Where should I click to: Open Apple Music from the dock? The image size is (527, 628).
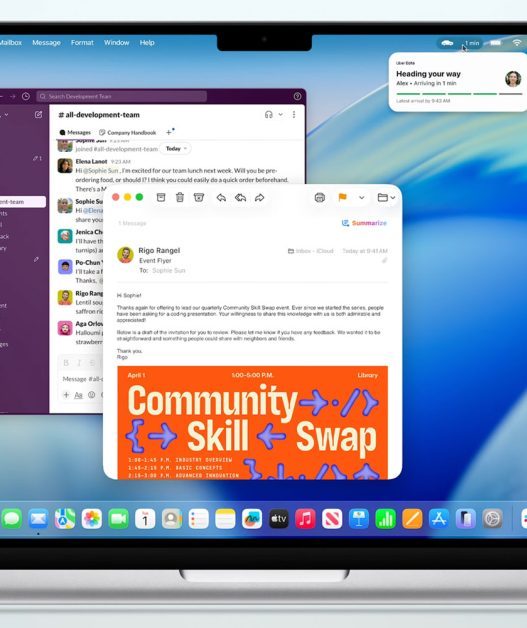pyautogui.click(x=305, y=519)
